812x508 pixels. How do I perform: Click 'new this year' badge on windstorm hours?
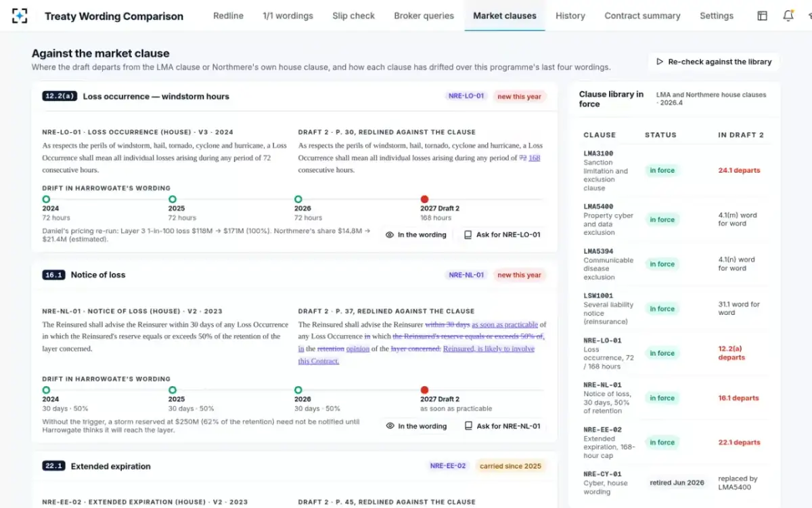coord(520,96)
